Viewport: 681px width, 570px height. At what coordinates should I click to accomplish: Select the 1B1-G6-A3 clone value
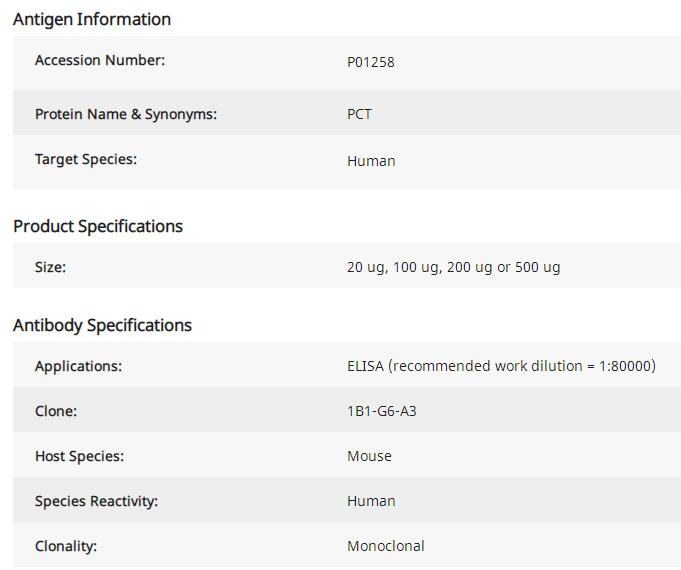[382, 411]
